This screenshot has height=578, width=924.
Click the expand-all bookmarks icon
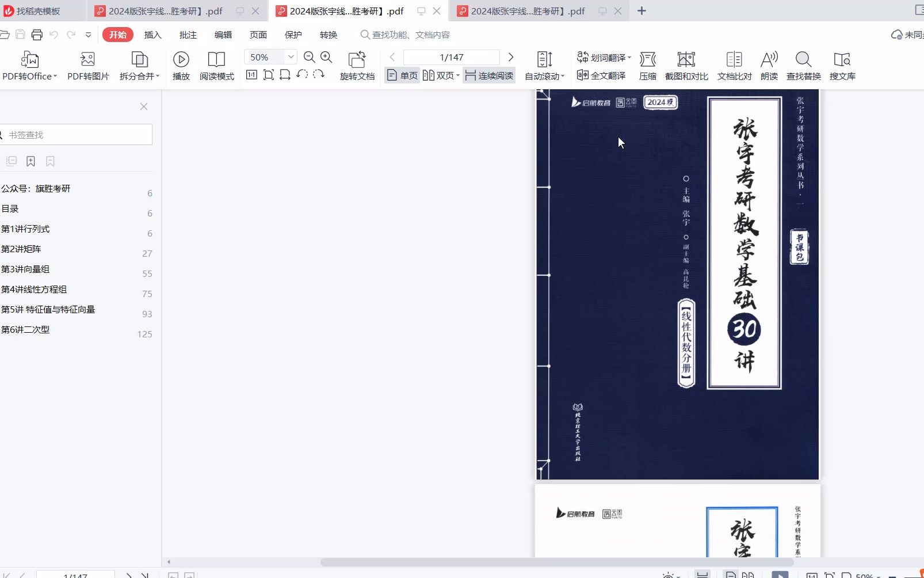[x=12, y=161]
